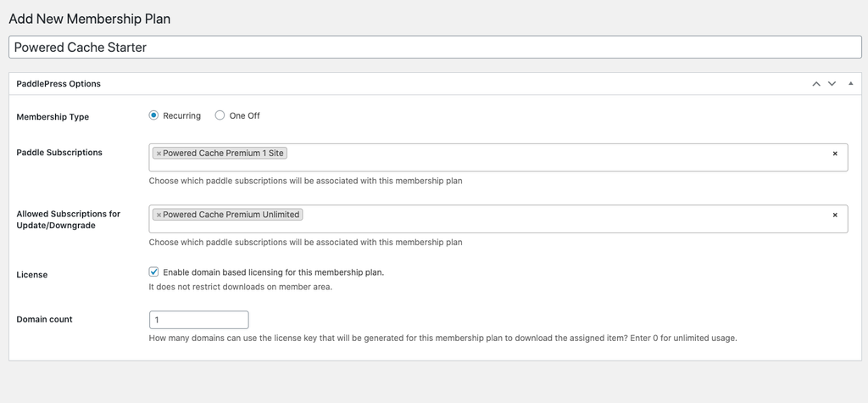Toggle domain based licensing checkbox
Viewport: 868px width, 403px height.
[154, 272]
